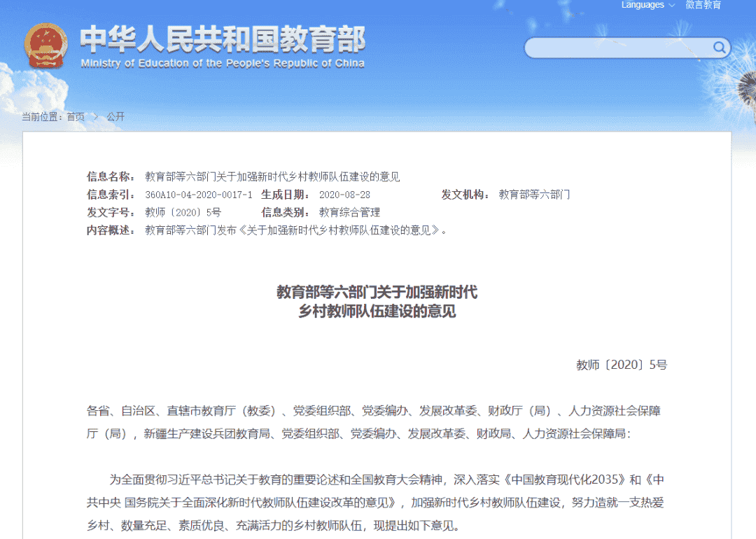
Task: Click the English Ministry of Education subtitle
Action: (x=222, y=64)
